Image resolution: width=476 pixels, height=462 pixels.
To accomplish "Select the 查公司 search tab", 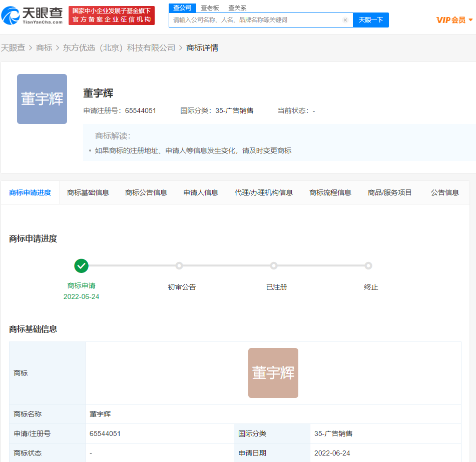I will (182, 8).
